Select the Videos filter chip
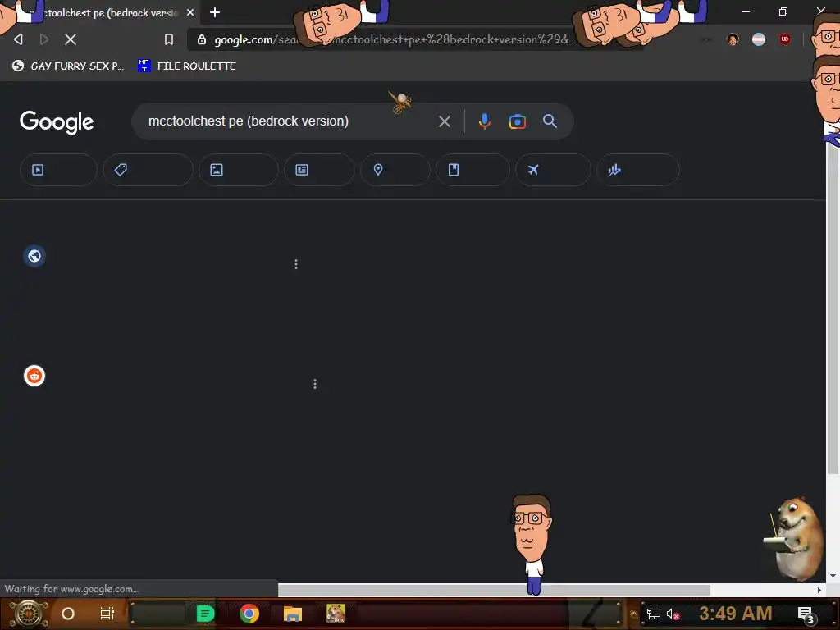The width and height of the screenshot is (840, 630). click(58, 170)
